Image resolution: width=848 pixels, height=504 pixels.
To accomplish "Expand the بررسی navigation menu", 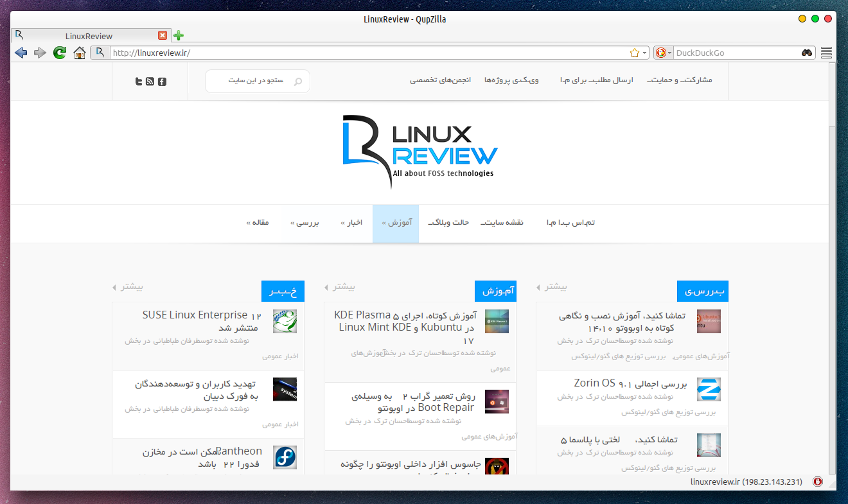I will (x=305, y=223).
